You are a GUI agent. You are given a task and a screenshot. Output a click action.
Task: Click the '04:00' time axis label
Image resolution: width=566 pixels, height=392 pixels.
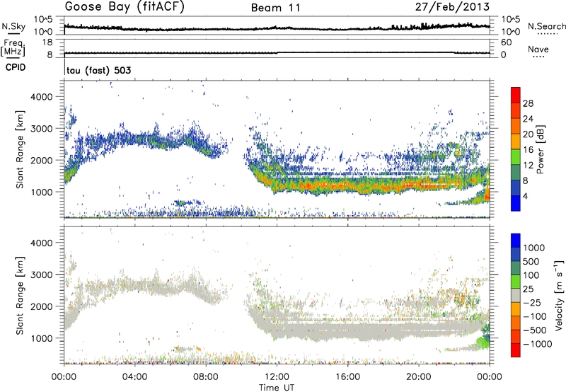point(135,377)
